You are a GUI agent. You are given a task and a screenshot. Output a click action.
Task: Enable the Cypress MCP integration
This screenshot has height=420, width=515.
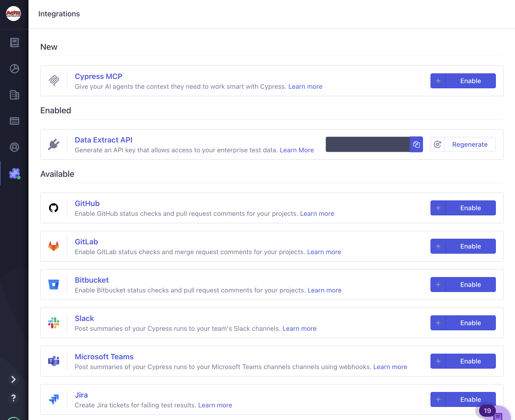tap(463, 81)
